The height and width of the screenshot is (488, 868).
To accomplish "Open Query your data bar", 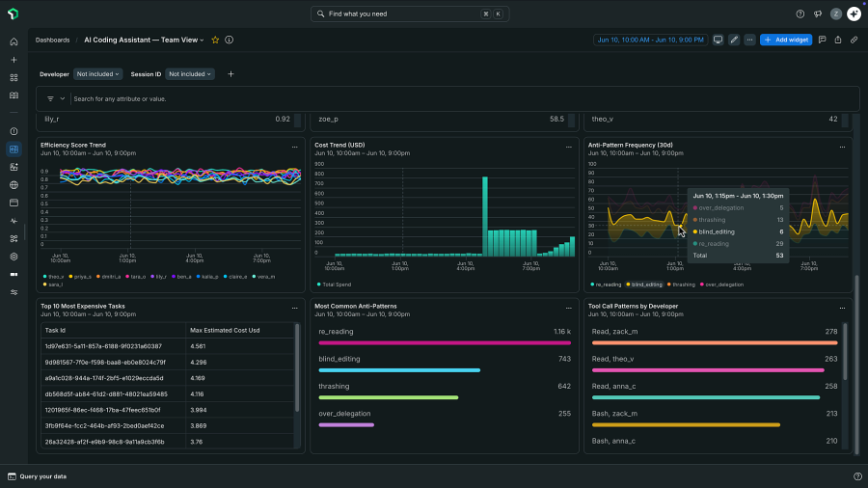I will click(x=38, y=476).
